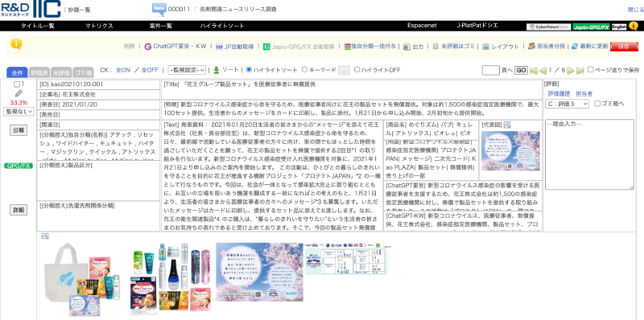Click the 独自分類一括付与 icon

click(x=348, y=47)
